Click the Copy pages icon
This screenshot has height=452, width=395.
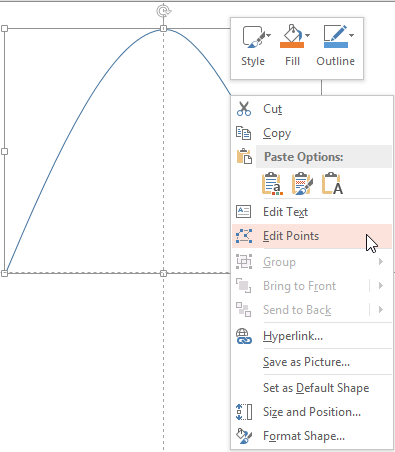244,133
